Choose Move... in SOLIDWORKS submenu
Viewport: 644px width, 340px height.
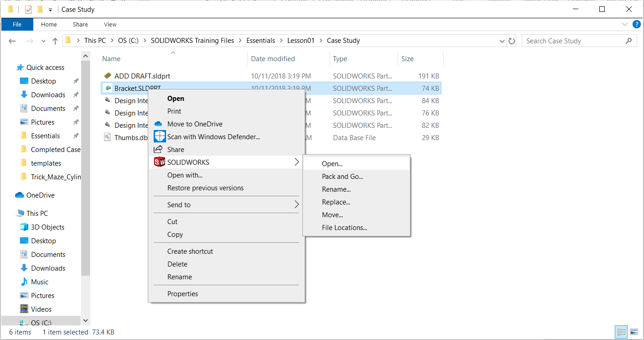[356, 215]
